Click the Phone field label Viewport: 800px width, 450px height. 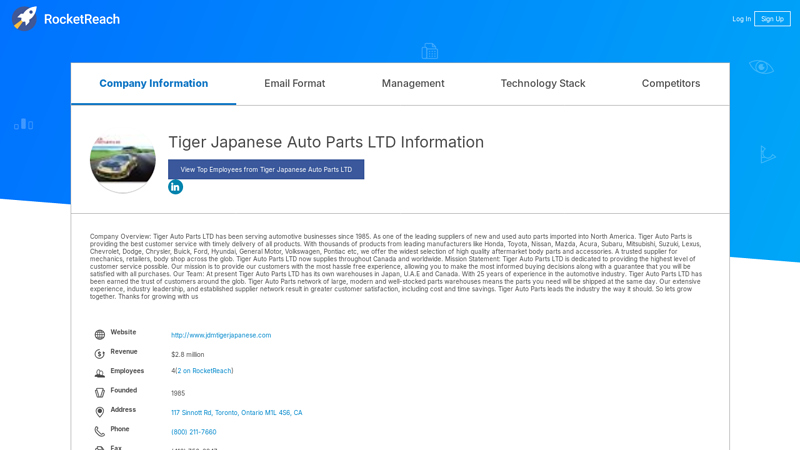(120, 429)
